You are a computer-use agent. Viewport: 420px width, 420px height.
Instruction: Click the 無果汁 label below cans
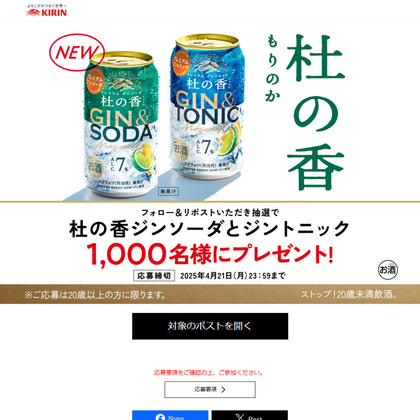tap(168, 191)
